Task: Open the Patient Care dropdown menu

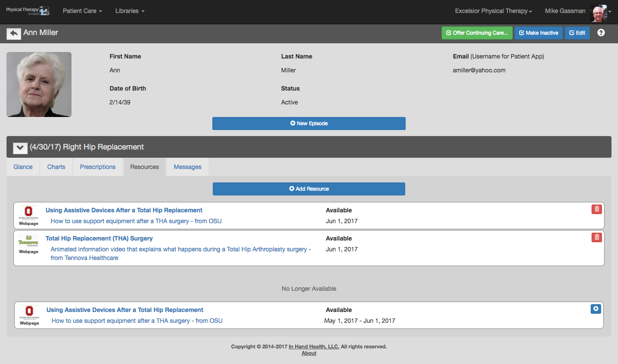Action: [x=82, y=11]
